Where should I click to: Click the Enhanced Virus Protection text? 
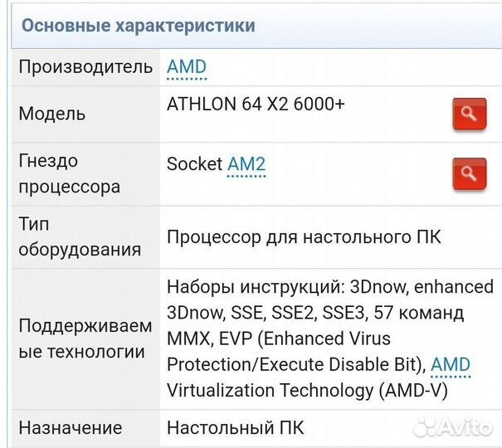coord(322,338)
